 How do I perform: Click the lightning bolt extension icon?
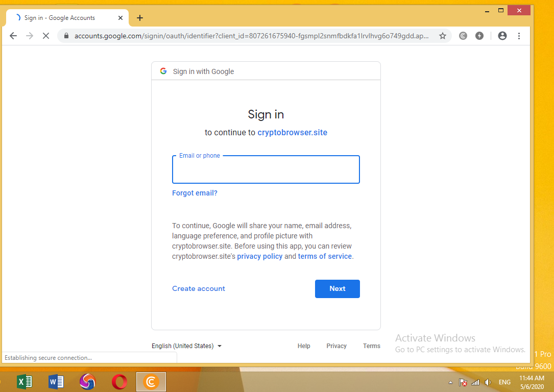479,36
